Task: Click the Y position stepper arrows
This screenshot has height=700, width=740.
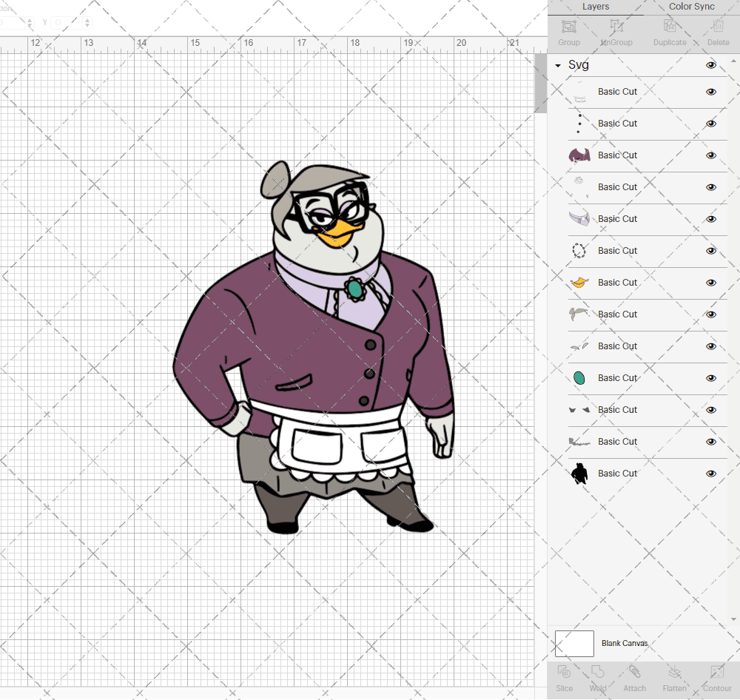Action: [x=87, y=22]
